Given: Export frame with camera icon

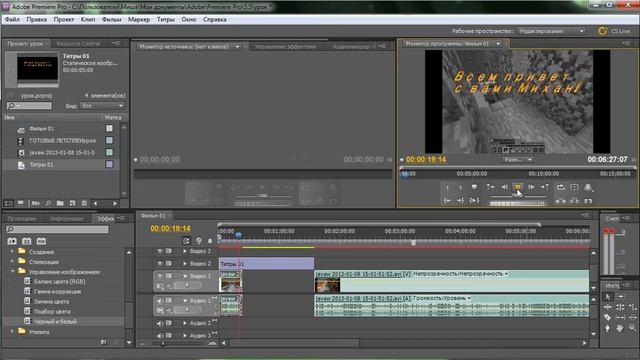Looking at the screenshot, I should (x=588, y=200).
